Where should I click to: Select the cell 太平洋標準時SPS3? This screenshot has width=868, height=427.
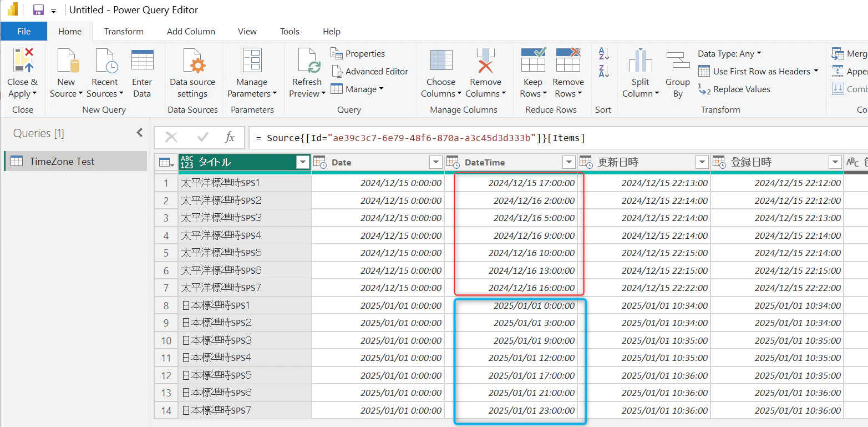click(245, 218)
